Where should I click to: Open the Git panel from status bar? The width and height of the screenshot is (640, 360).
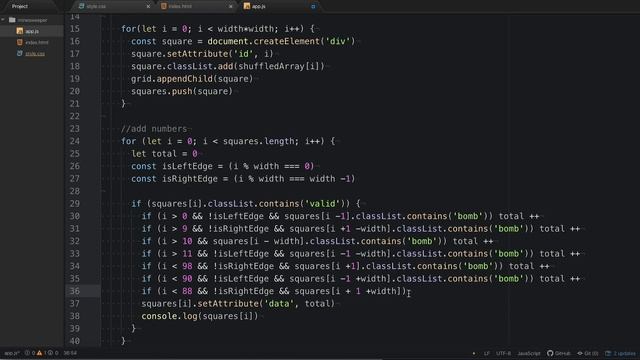click(588, 353)
